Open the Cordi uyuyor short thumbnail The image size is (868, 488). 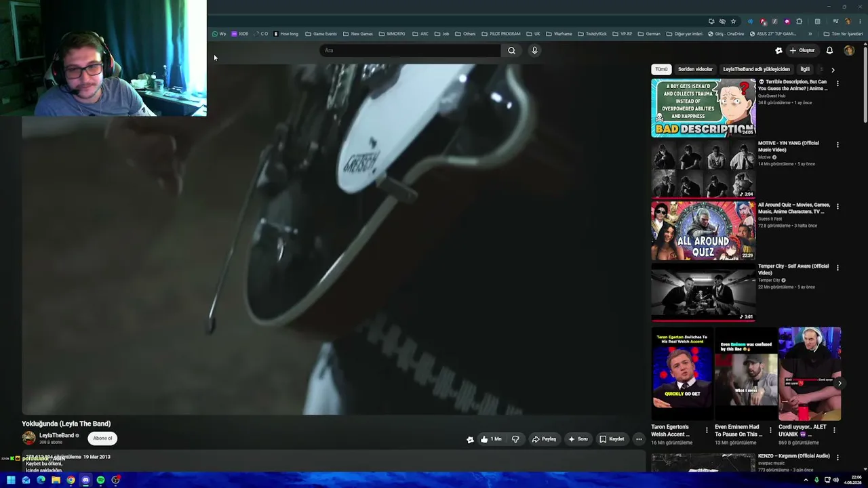(x=810, y=374)
